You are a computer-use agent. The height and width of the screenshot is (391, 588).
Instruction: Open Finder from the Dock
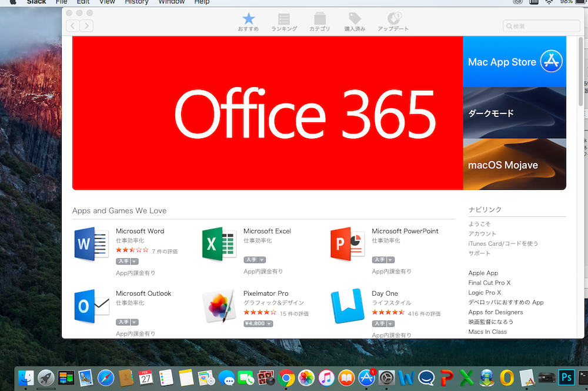click(25, 378)
